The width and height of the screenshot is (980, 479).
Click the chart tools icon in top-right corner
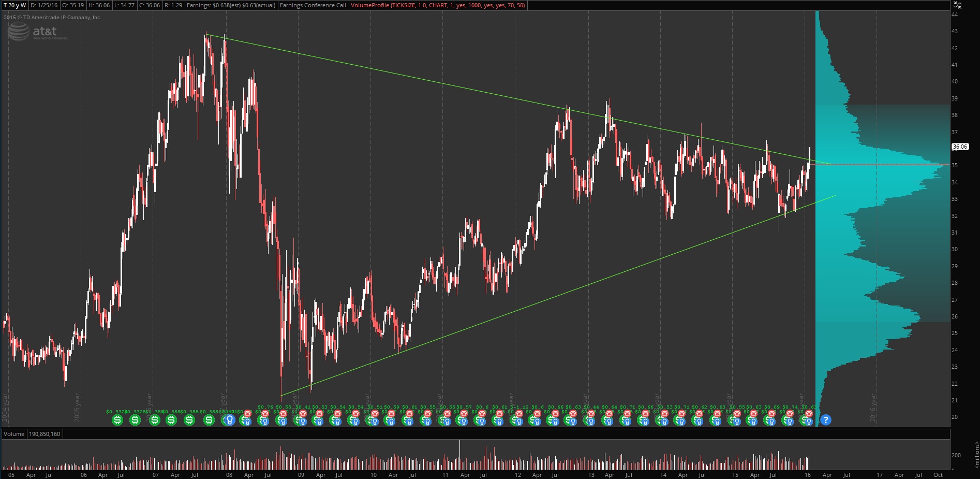tap(957, 5)
